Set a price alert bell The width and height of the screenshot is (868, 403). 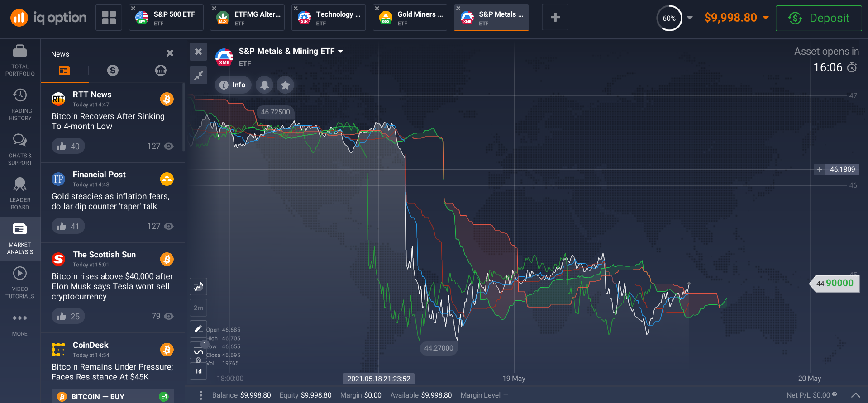pyautogui.click(x=264, y=85)
